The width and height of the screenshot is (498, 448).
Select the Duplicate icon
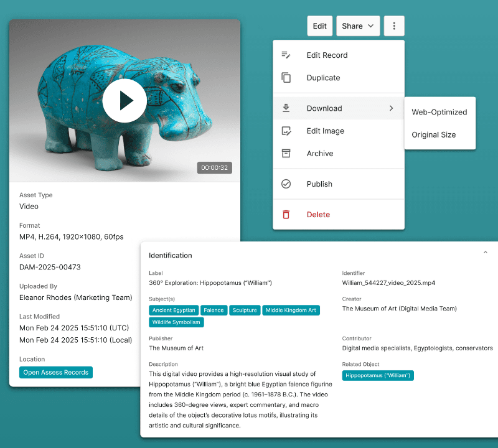286,77
